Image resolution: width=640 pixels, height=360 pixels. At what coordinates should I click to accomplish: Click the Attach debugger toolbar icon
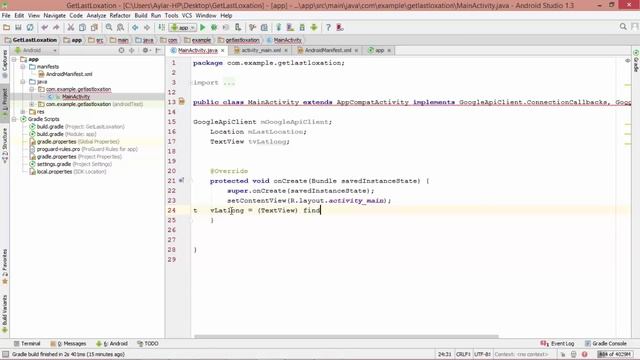tap(238, 27)
